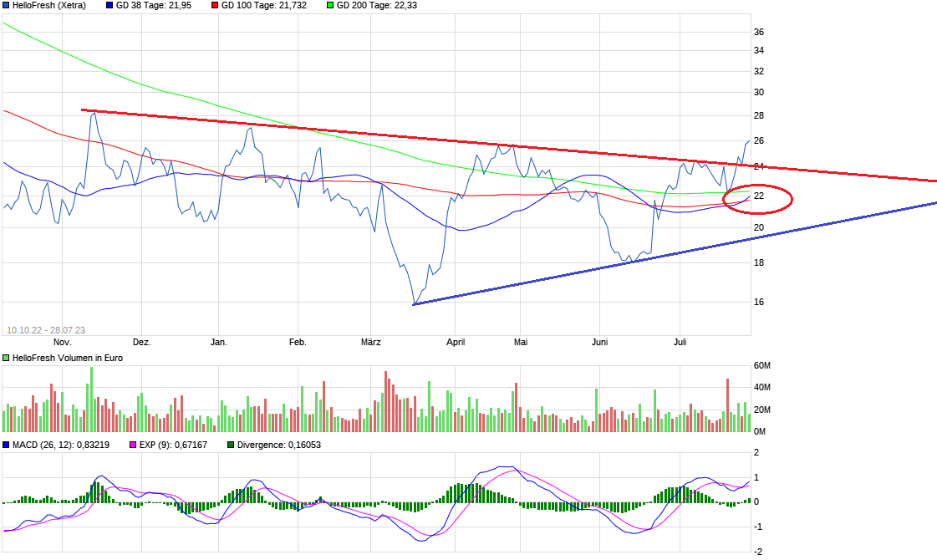
Task: Click the MACD axis value 2
Action: pos(756,452)
